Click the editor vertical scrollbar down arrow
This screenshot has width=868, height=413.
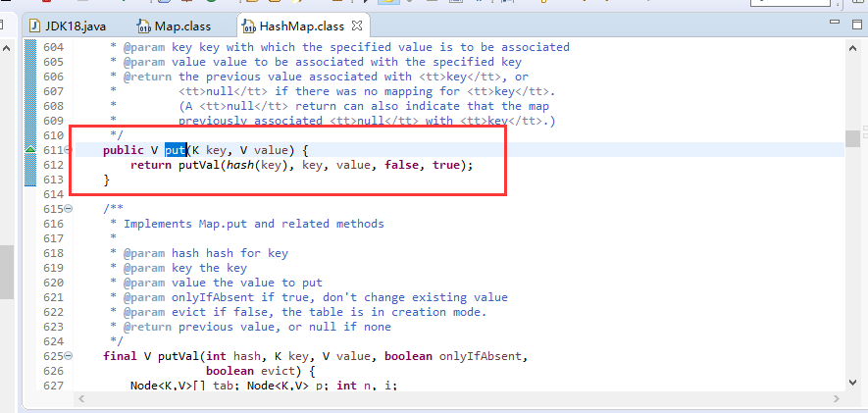coord(852,382)
